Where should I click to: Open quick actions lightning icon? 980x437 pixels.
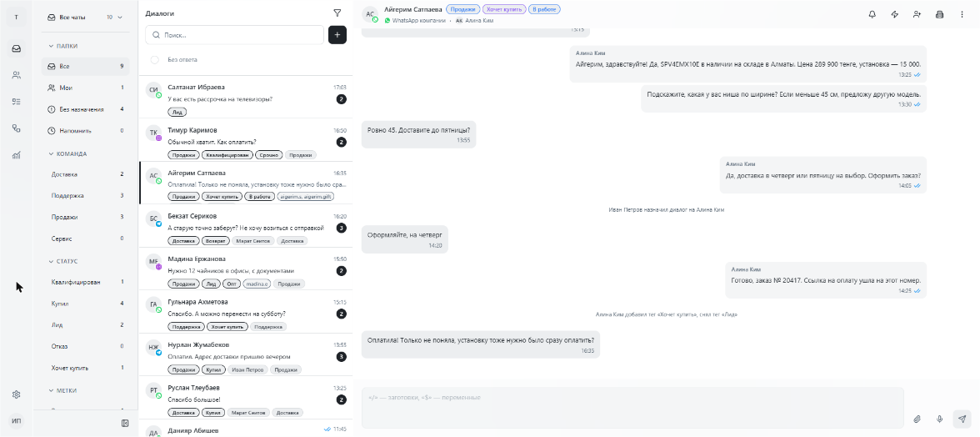[894, 14]
